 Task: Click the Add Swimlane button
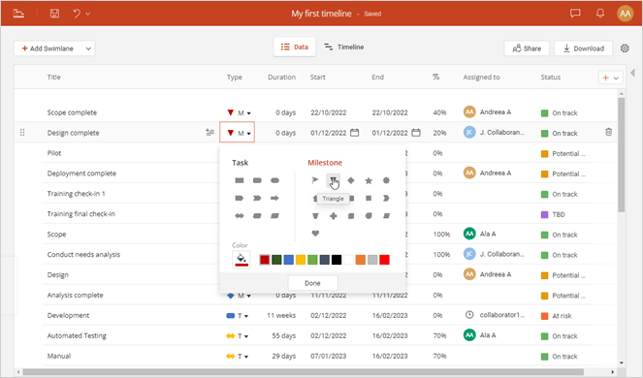(48, 48)
